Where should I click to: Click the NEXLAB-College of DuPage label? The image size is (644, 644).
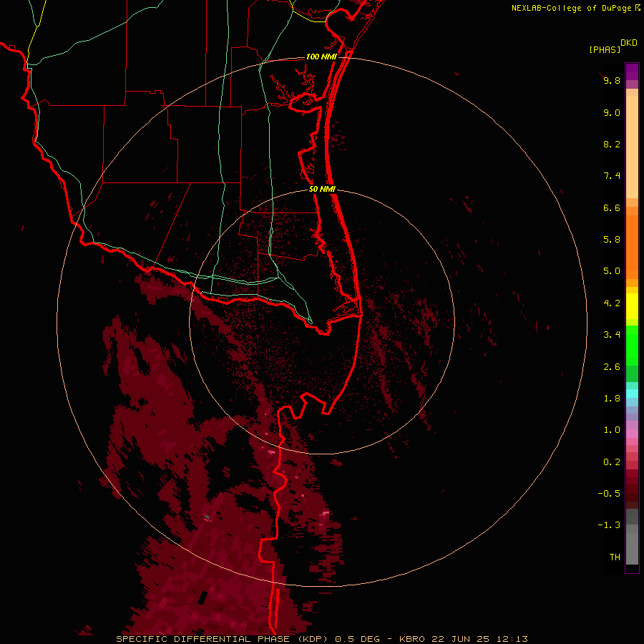click(x=572, y=8)
